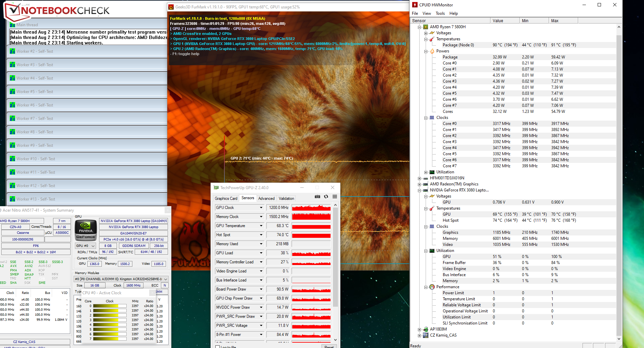Open HWMonitor Help menu
The height and width of the screenshot is (348, 644).
[x=454, y=13]
